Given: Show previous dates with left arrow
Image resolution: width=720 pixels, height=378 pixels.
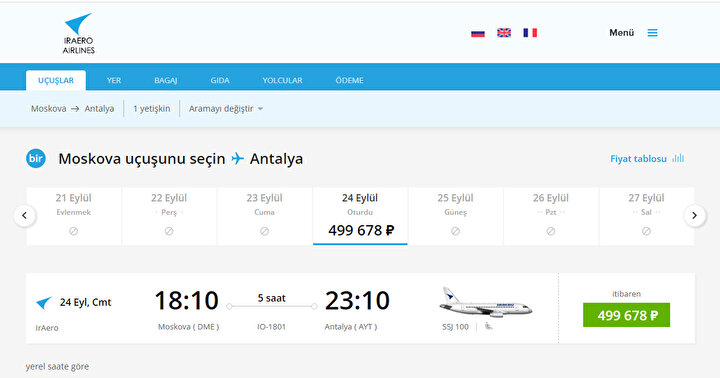Looking at the screenshot, I should [25, 215].
